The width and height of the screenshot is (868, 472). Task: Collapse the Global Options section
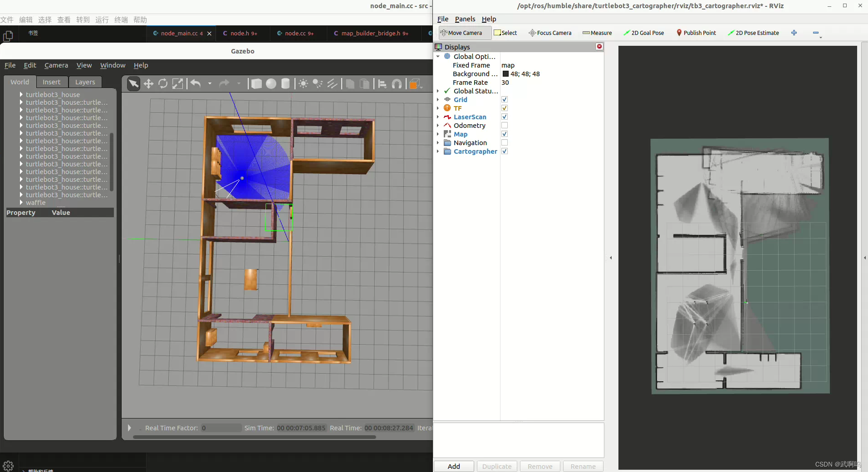(438, 56)
